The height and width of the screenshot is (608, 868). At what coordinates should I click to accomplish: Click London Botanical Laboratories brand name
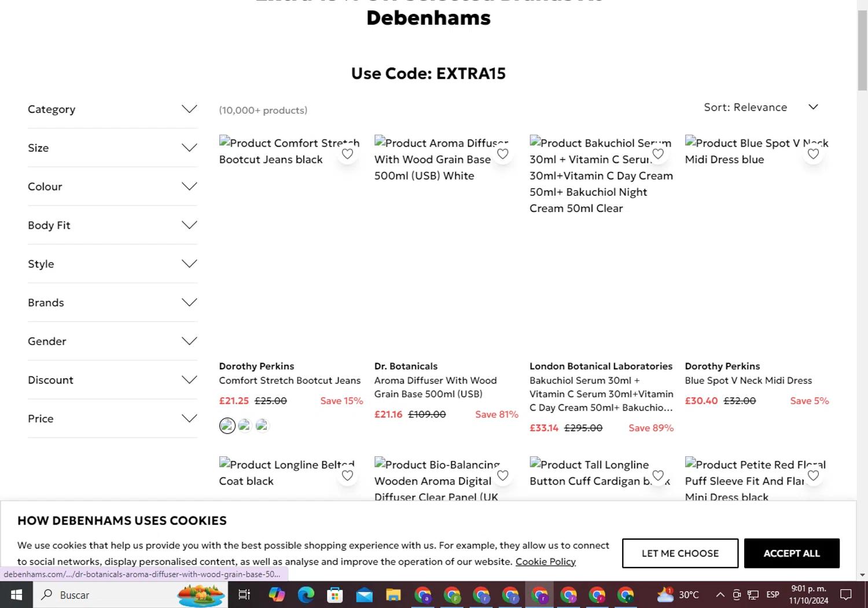[x=601, y=366]
